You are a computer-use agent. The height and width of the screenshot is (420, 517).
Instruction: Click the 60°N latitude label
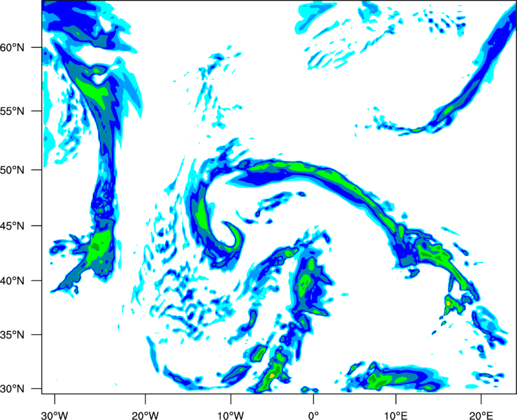(12, 48)
